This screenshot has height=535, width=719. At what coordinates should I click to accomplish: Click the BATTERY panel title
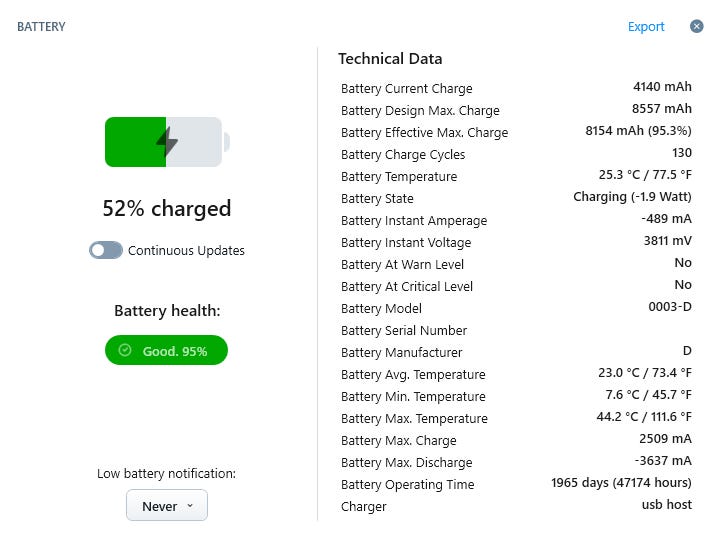click(x=41, y=27)
